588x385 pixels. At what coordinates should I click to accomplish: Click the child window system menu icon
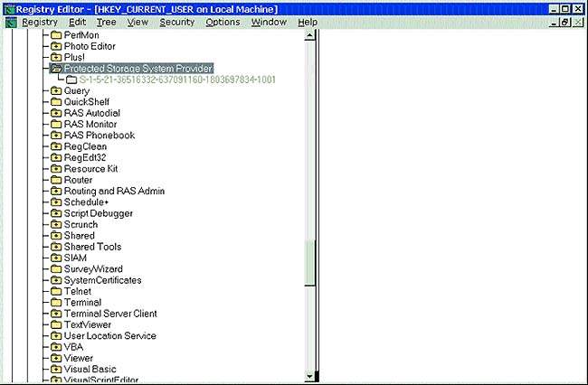11,23
